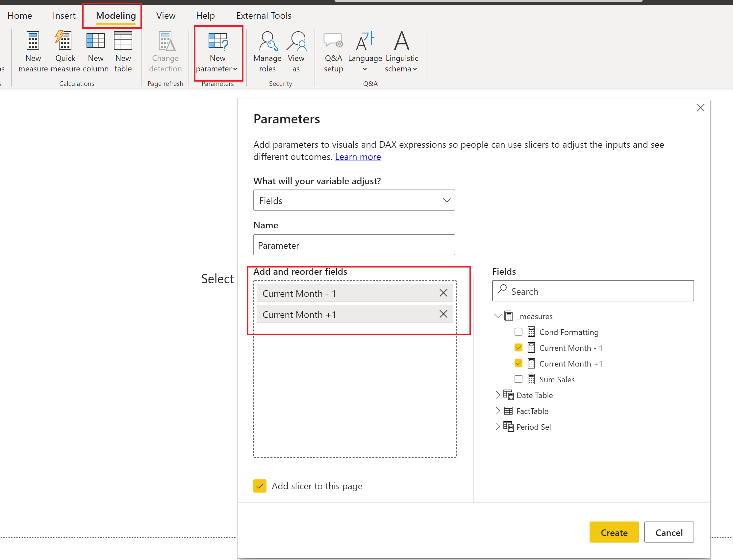Create a New table
This screenshot has height=560, width=733.
pyautogui.click(x=123, y=52)
